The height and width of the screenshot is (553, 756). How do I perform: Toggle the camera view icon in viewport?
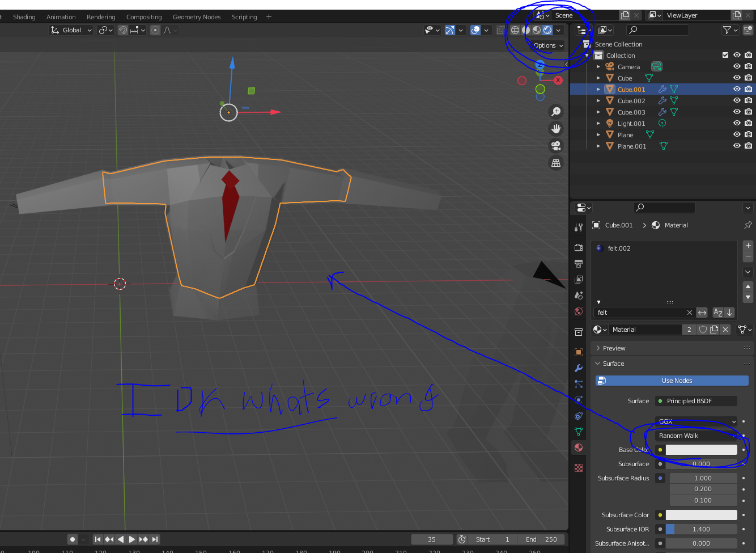tap(556, 146)
